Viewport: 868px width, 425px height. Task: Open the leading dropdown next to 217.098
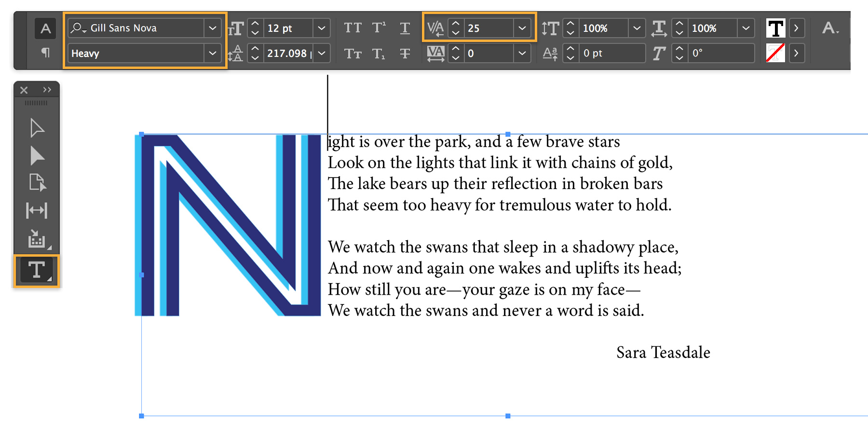click(x=322, y=53)
